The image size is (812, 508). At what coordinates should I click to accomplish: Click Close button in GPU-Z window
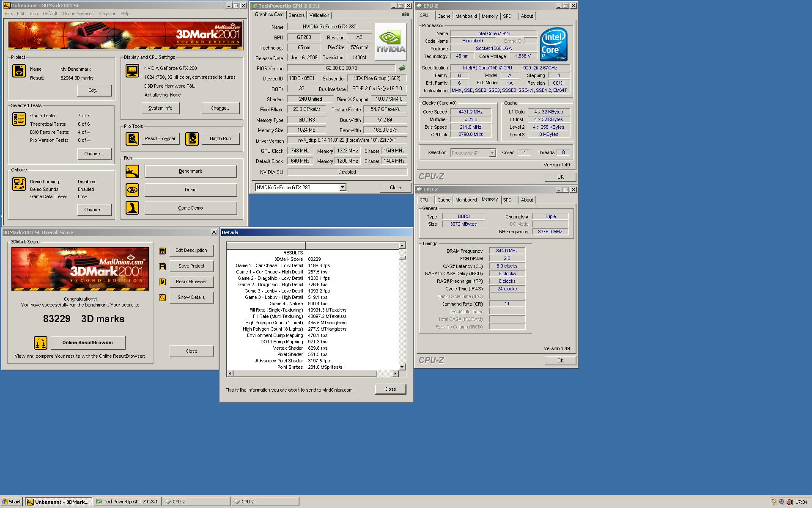[395, 188]
